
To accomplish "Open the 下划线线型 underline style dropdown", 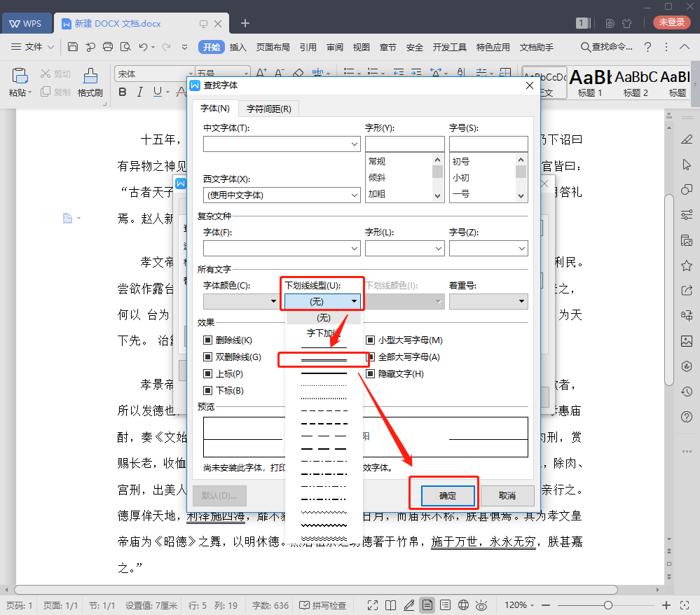I will (322, 300).
